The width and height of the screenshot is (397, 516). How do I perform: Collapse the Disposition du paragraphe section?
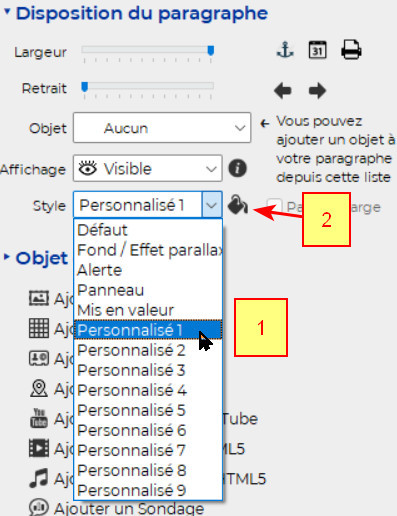tap(7, 12)
